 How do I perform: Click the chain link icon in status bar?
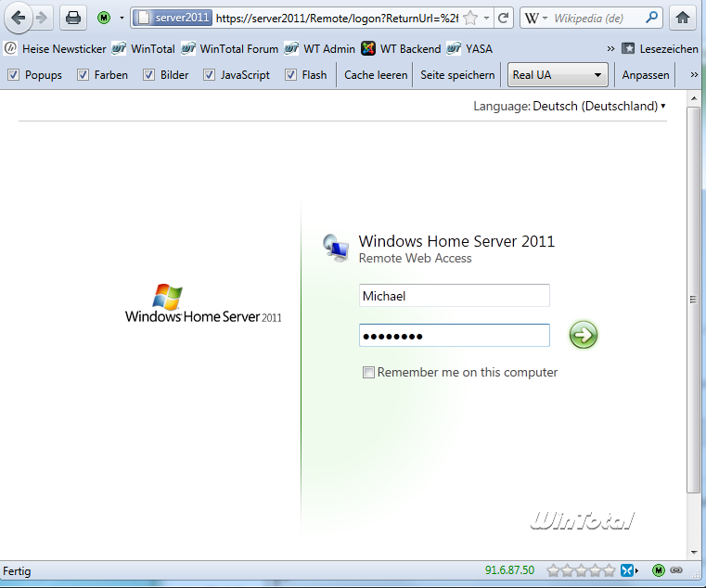click(676, 570)
